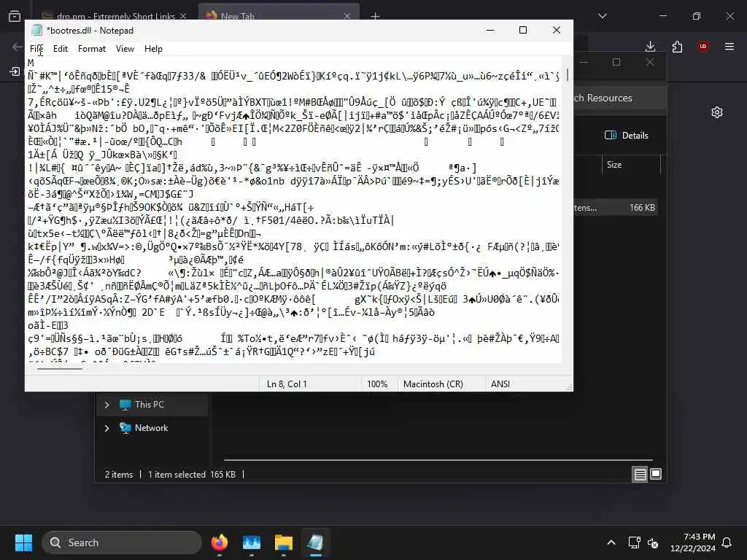Switch Explorer to large thumbnails view
Screen dimensions: 747x560
pos(656,474)
